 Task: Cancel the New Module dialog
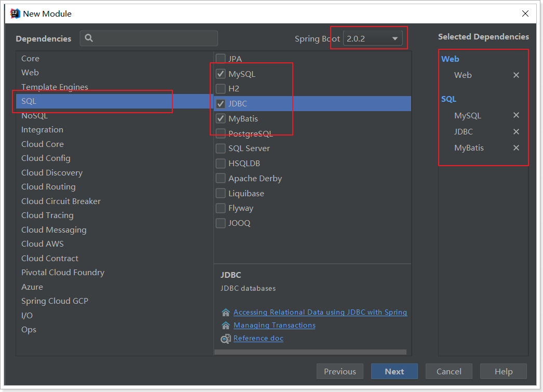click(449, 371)
